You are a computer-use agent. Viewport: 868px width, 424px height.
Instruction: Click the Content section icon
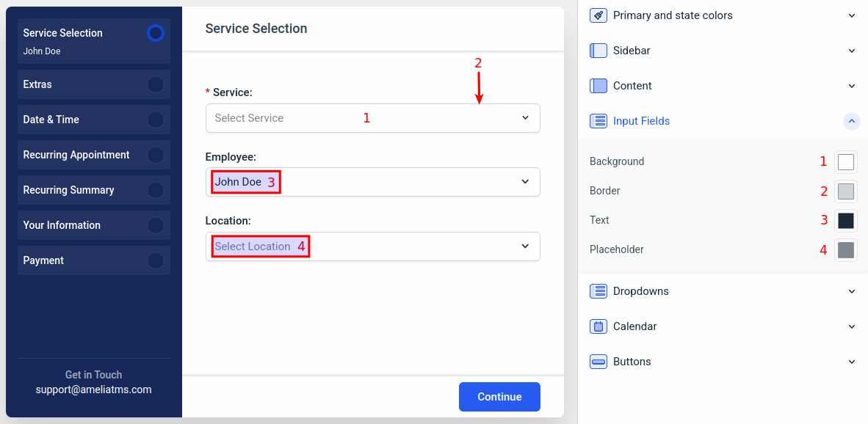coord(598,86)
